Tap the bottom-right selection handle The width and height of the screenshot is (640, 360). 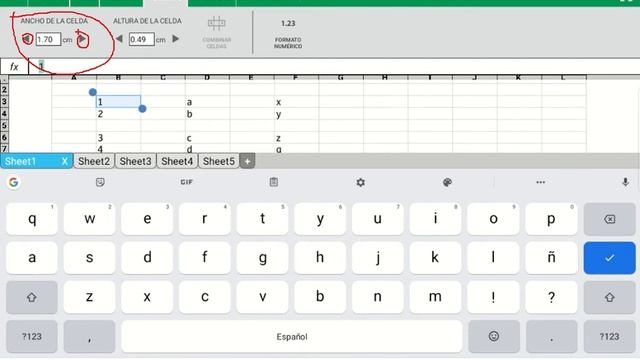[142, 109]
